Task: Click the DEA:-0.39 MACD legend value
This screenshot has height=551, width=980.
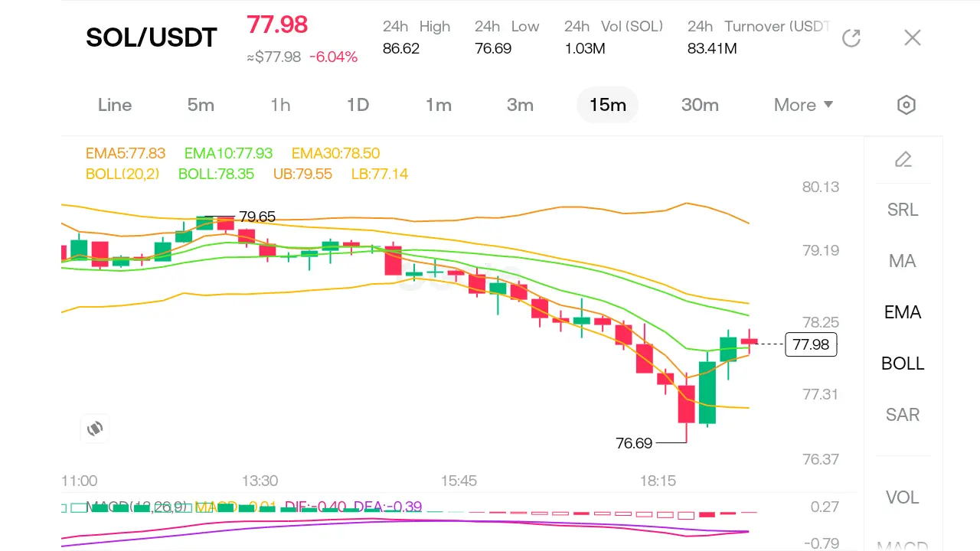Action: [x=387, y=507]
